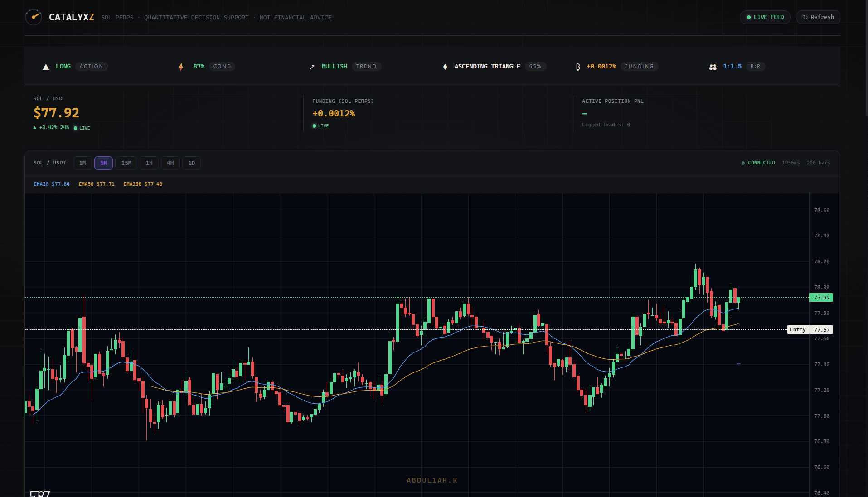Click the Entry 77.67 price line marker
868x497 pixels.
pos(810,330)
